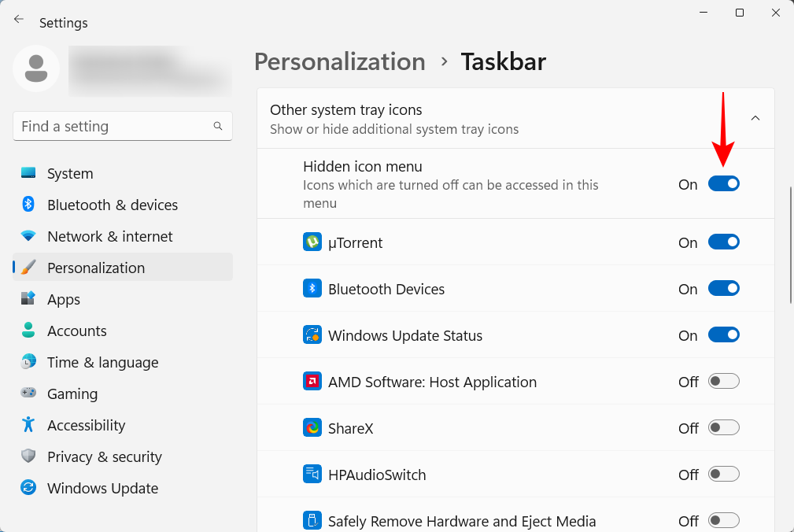Image resolution: width=794 pixels, height=532 pixels.
Task: Turn on the ShareX tray icon
Action: (723, 427)
